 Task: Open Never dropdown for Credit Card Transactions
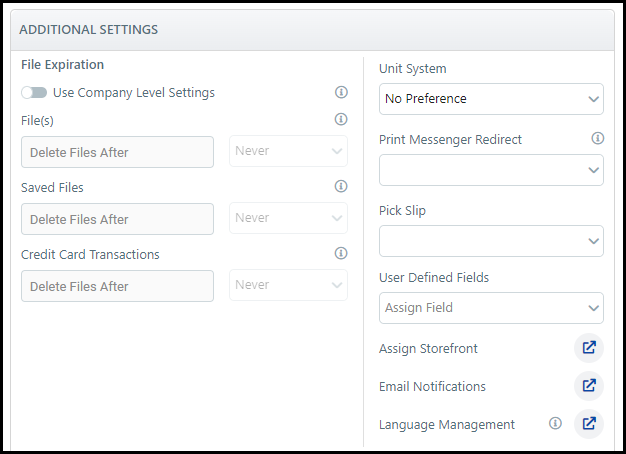(x=288, y=285)
